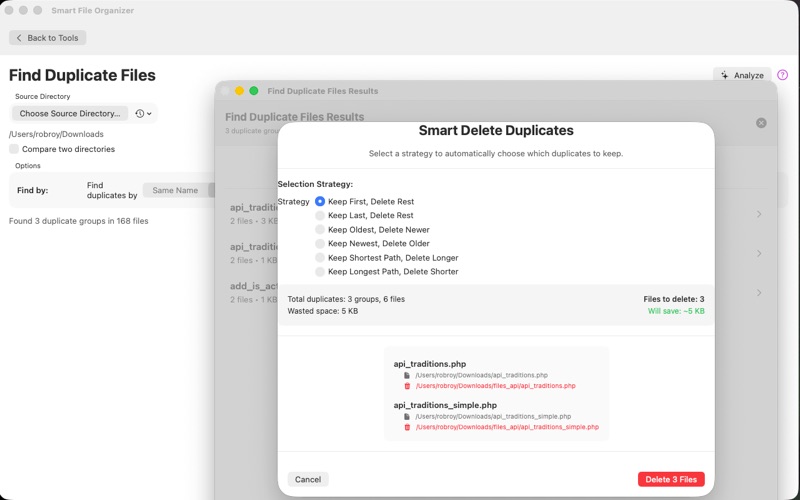Start Analyze in the main window
The image size is (800, 500).
point(742,75)
